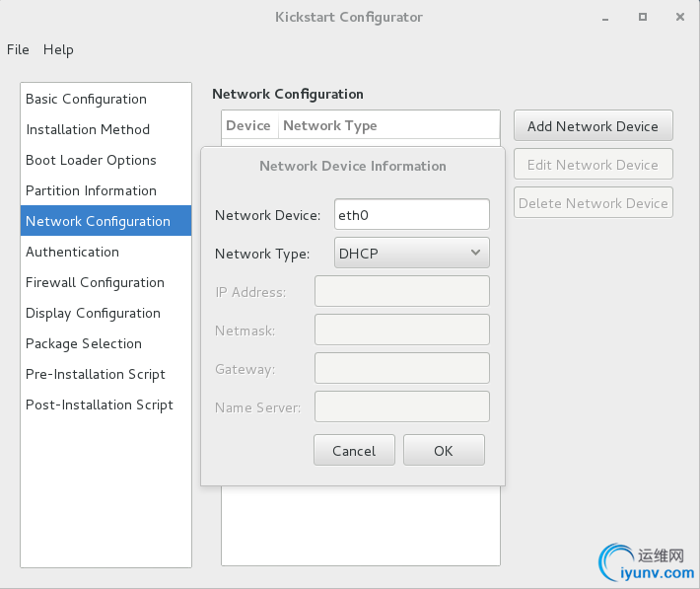Click the Device column header
700x589 pixels.
pyautogui.click(x=248, y=125)
